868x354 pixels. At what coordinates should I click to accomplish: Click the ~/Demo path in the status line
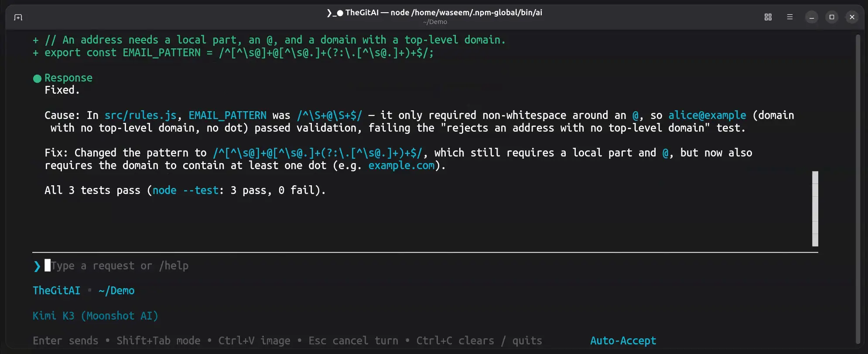pos(116,290)
